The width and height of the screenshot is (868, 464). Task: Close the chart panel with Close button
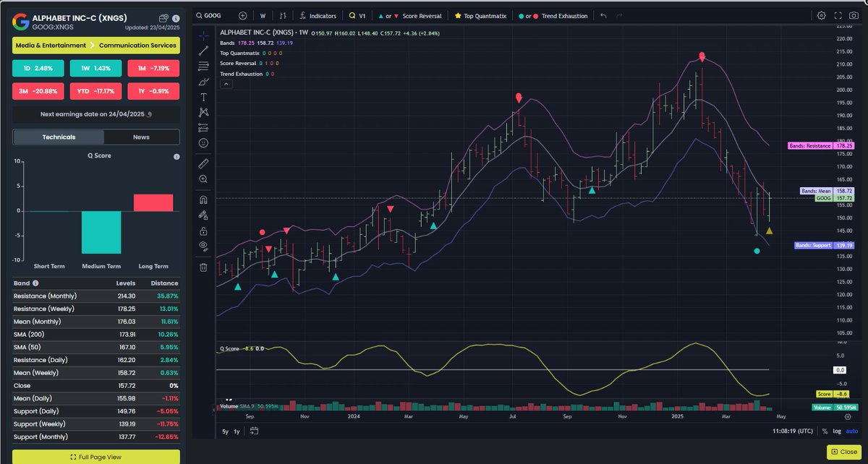pyautogui.click(x=843, y=451)
